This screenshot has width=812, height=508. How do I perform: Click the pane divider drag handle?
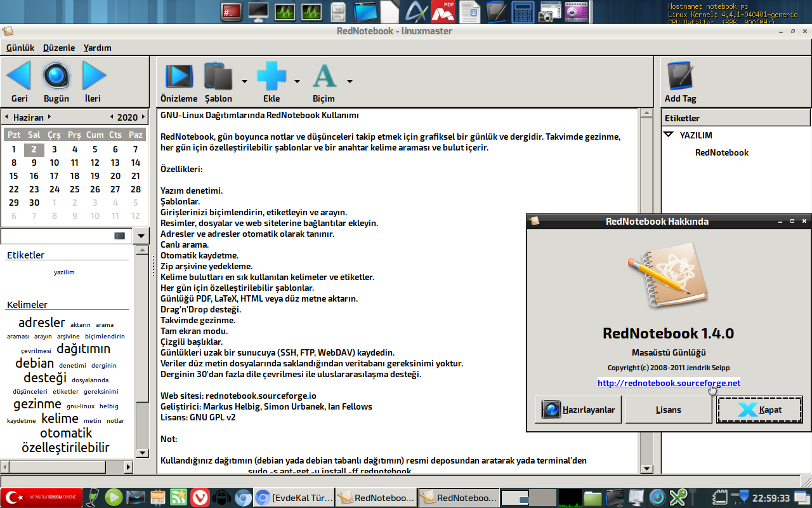coord(153,266)
